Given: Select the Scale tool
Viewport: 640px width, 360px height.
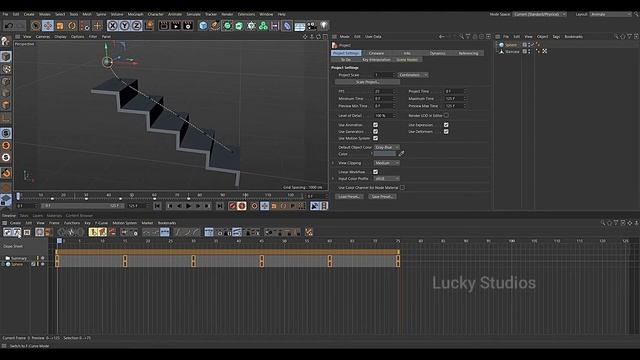Looking at the screenshot, I should [60, 26].
